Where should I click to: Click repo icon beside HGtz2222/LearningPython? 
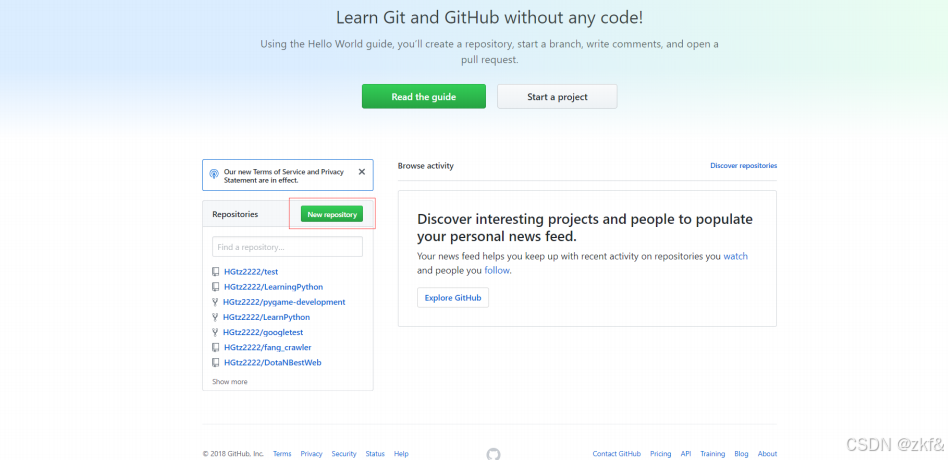click(215, 287)
